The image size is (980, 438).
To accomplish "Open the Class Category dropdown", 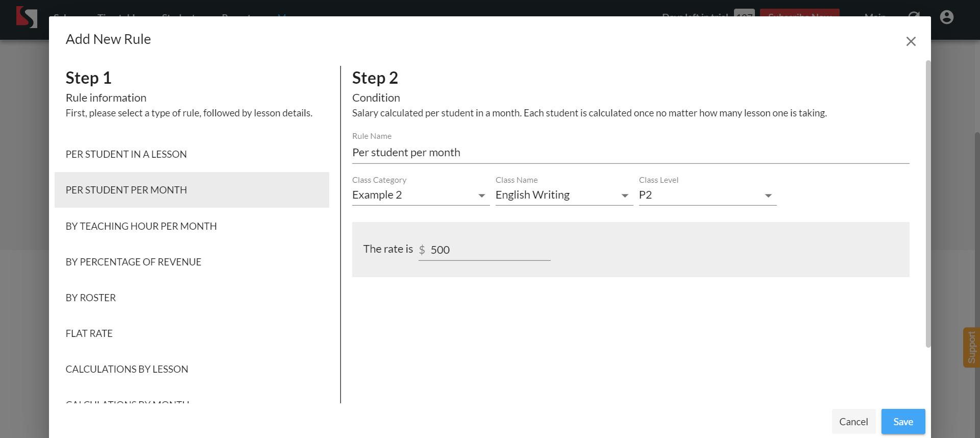I will pos(421,195).
